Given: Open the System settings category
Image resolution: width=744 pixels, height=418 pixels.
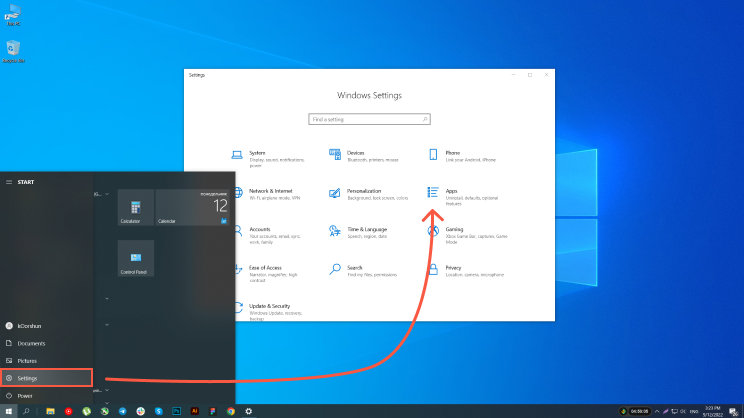Looking at the screenshot, I should pyautogui.click(x=269, y=159).
